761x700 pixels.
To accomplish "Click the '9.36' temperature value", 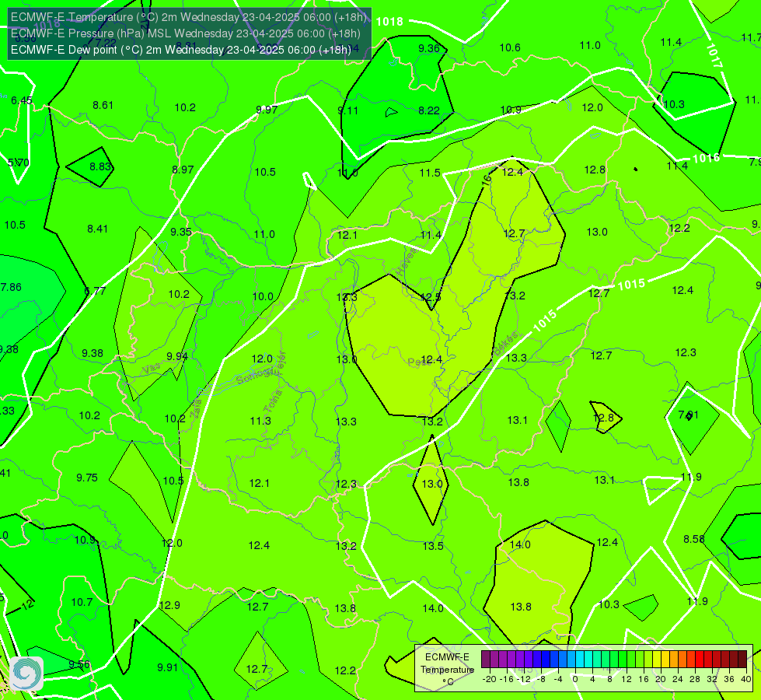I will coord(429,48).
